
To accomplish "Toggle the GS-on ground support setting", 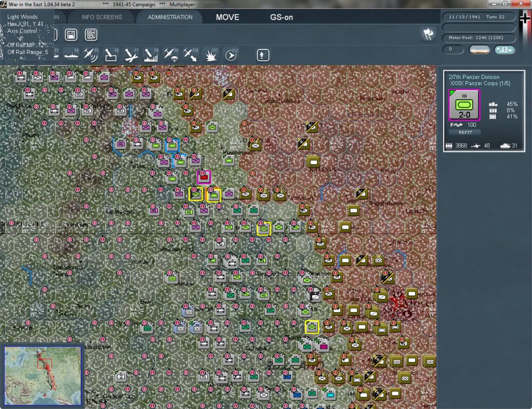I will pyautogui.click(x=281, y=17).
